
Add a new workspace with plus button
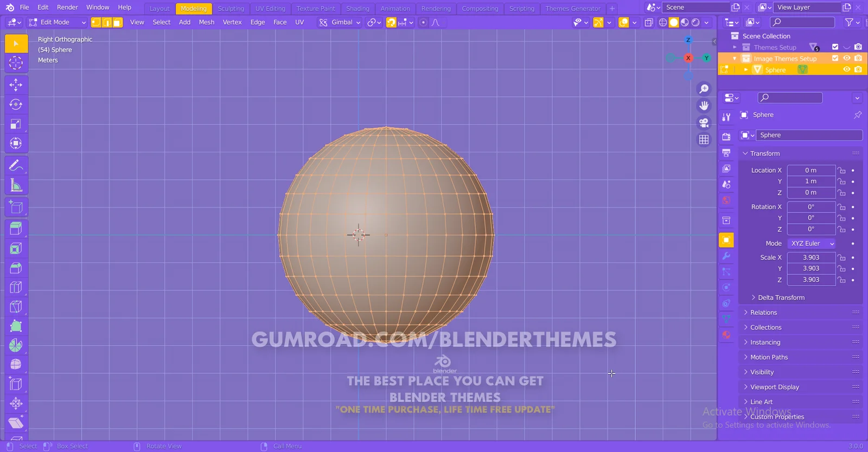point(612,9)
